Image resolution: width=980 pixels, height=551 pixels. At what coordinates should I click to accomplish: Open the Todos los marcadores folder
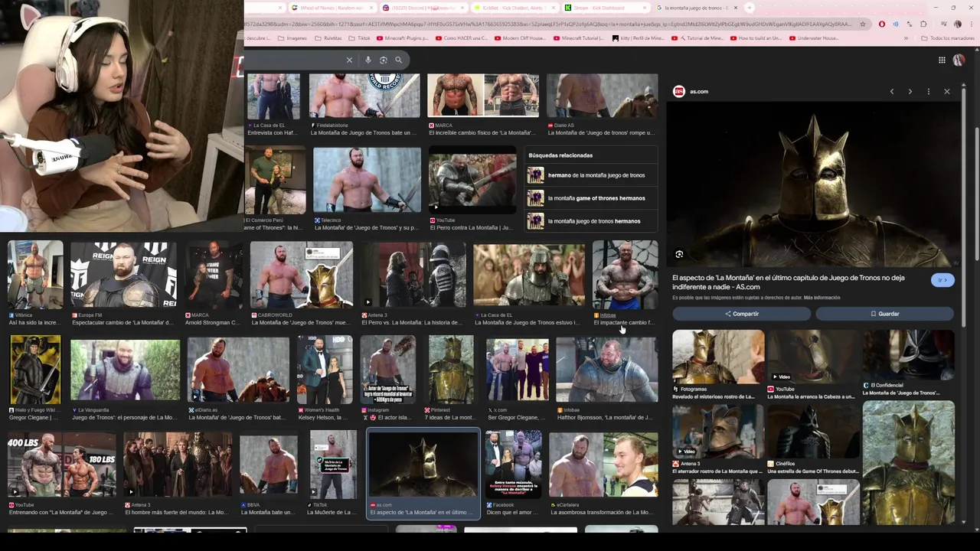pos(947,37)
